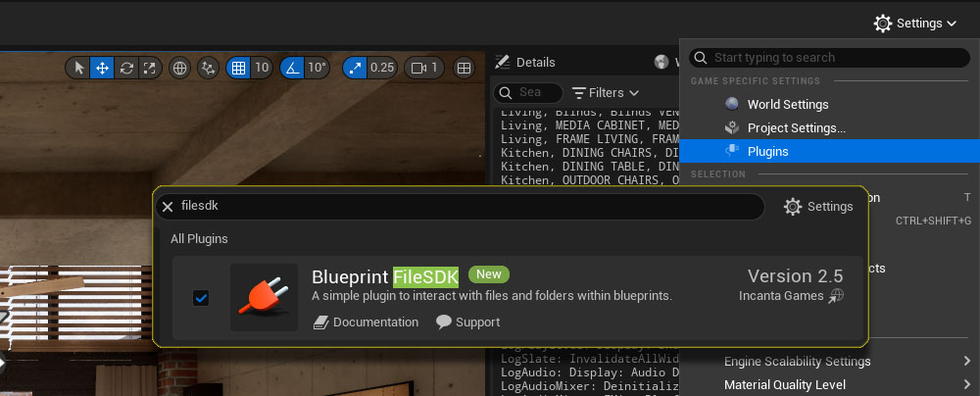Click the LogAudio: Display log line
This screenshot has width=980, height=396.
click(x=589, y=372)
